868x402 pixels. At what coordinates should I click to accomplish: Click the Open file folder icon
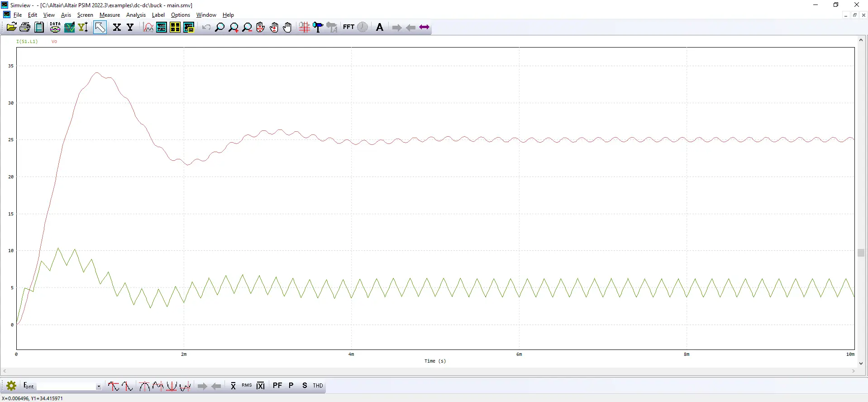coord(11,28)
